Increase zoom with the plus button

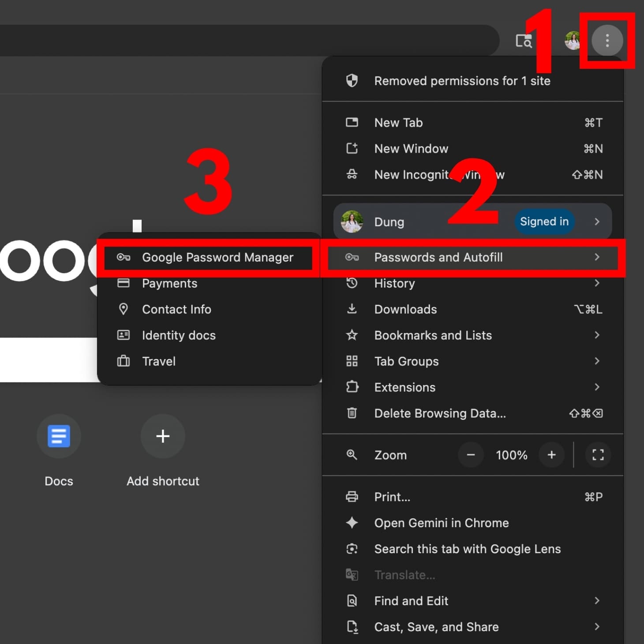tap(551, 455)
